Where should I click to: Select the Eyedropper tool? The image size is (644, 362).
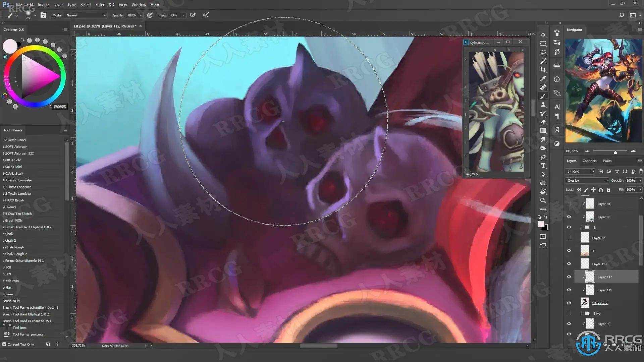(543, 78)
